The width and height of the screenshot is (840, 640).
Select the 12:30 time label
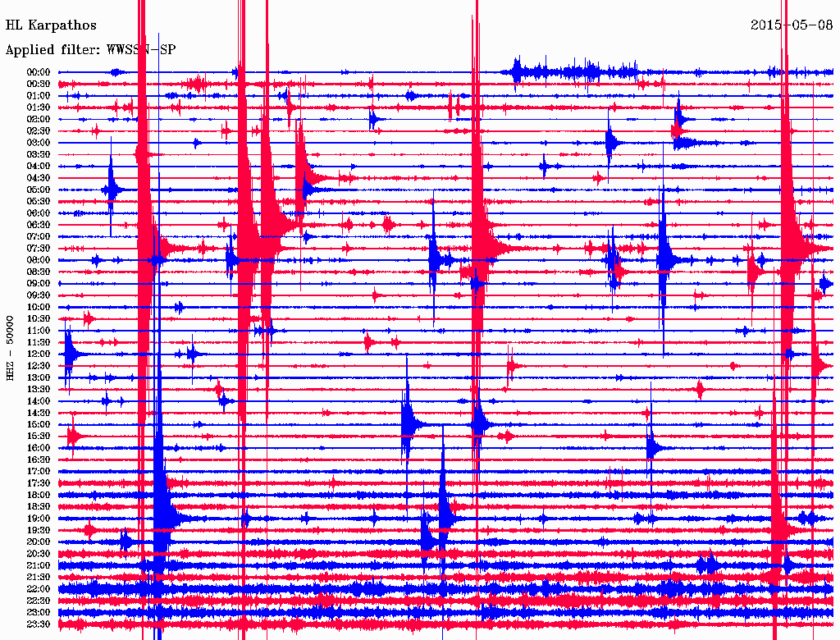point(39,366)
